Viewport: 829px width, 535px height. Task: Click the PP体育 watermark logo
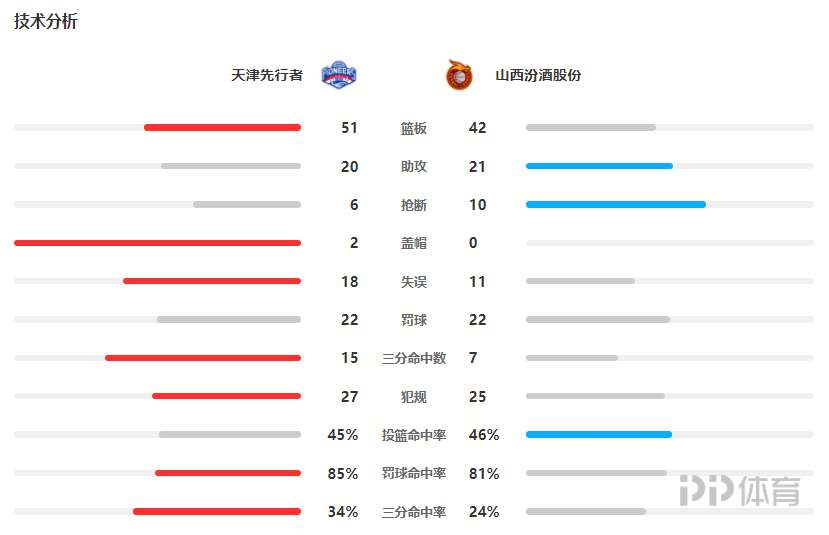tap(740, 490)
